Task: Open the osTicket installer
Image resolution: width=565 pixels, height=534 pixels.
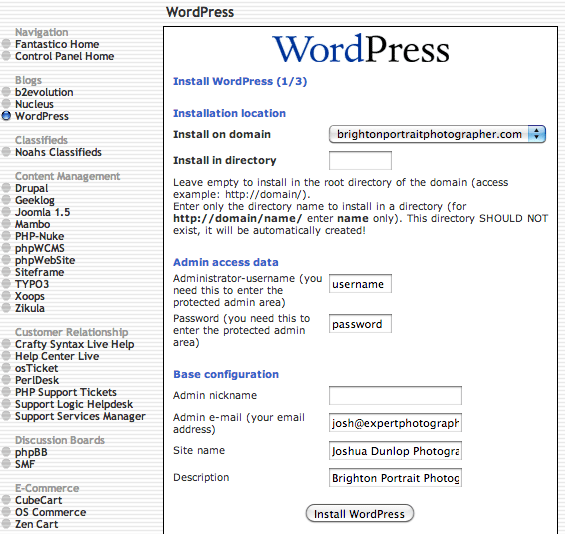Action: pos(36,368)
